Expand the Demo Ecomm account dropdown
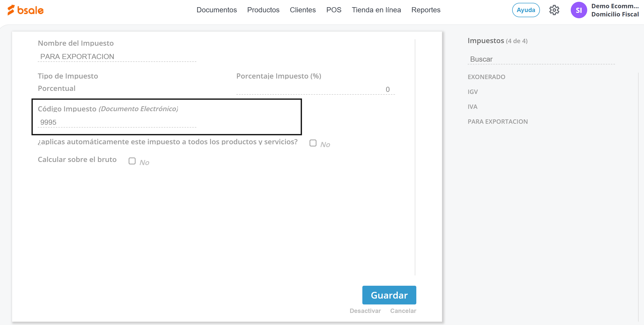Image resolution: width=644 pixels, height=325 pixels. tap(615, 10)
